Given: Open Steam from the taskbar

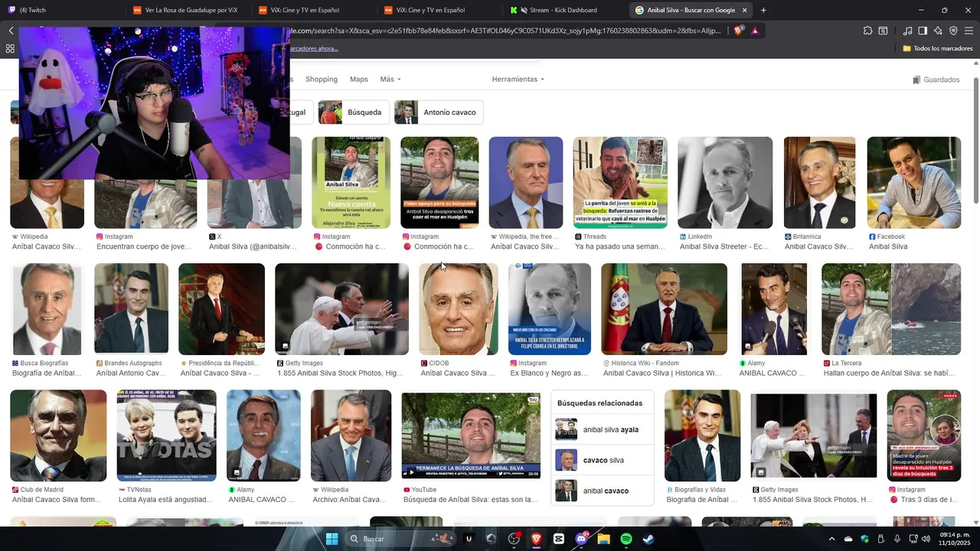Looking at the screenshot, I should coord(648,539).
